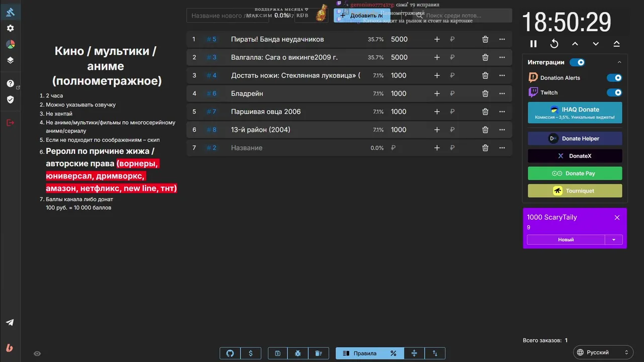Click the bug report icon
Viewport: 644px width, 362px height.
pyautogui.click(x=298, y=353)
